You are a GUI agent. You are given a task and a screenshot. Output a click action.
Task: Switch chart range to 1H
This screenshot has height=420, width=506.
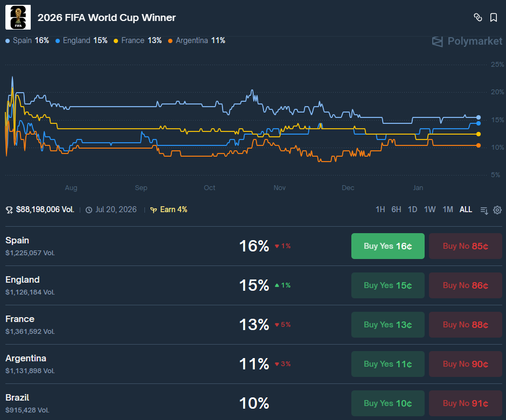[380, 209]
